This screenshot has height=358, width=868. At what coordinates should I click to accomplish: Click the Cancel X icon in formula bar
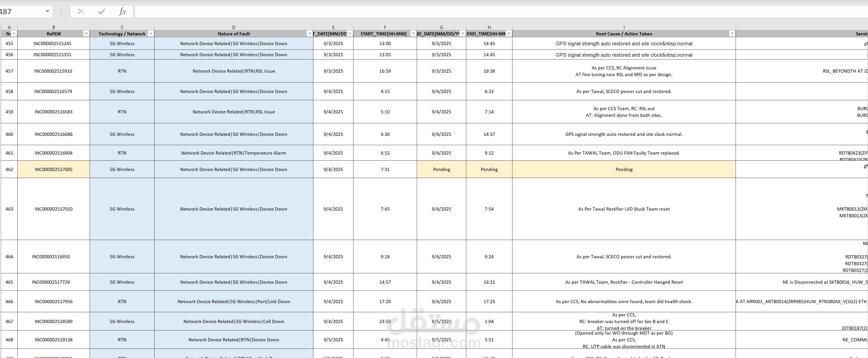coord(81,12)
